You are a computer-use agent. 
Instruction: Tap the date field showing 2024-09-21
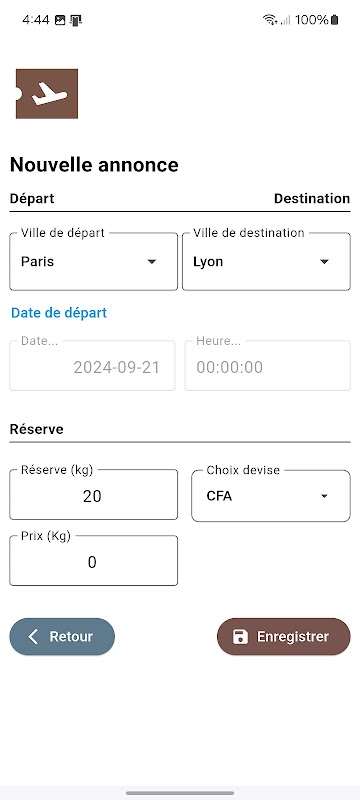(x=92, y=366)
